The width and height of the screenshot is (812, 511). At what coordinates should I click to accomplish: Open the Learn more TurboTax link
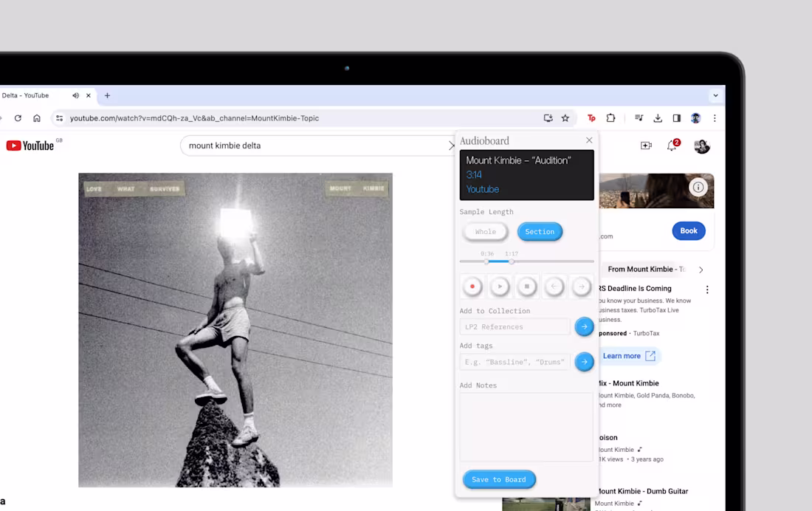coord(629,356)
